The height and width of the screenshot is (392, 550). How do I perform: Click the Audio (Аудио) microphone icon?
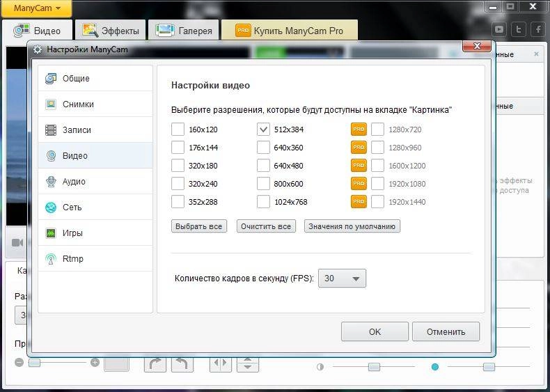(x=51, y=182)
